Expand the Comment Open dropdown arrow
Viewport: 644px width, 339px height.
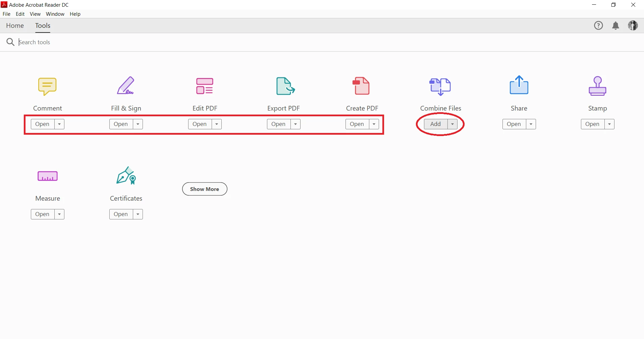pyautogui.click(x=59, y=124)
